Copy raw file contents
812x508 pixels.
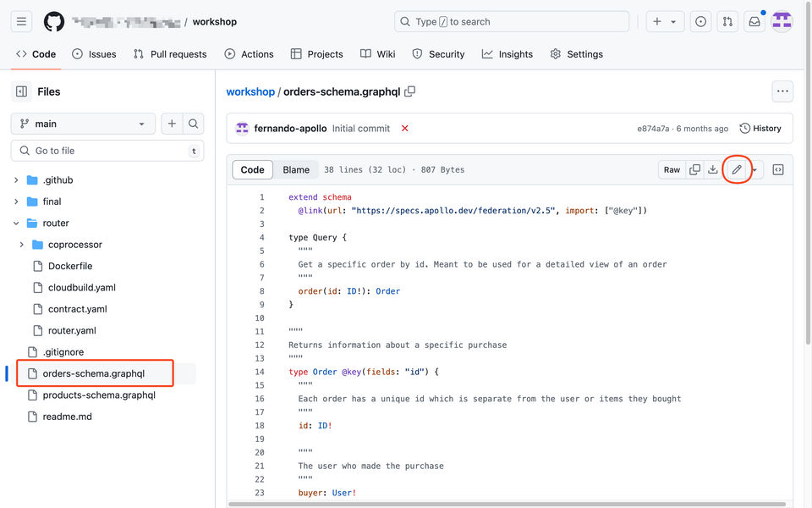pos(695,169)
